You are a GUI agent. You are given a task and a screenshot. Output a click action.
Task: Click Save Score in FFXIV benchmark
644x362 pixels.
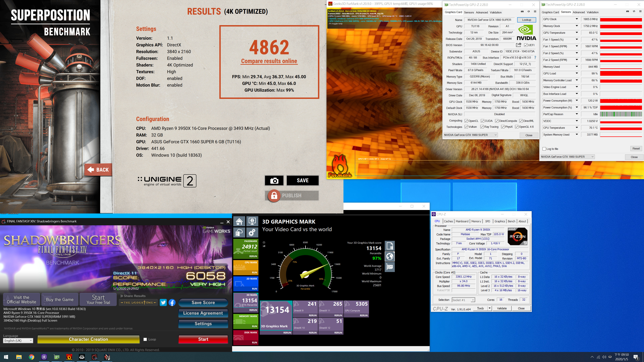click(203, 303)
